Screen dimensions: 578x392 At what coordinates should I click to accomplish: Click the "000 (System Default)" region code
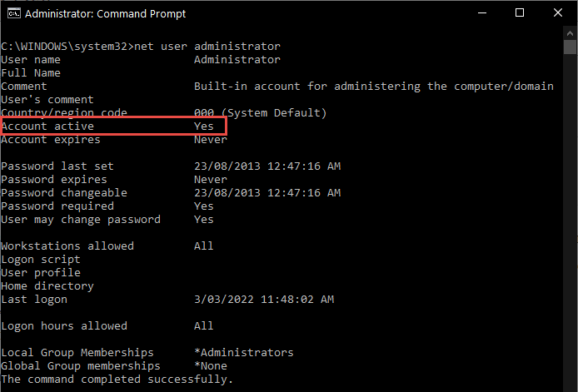pyautogui.click(x=261, y=113)
